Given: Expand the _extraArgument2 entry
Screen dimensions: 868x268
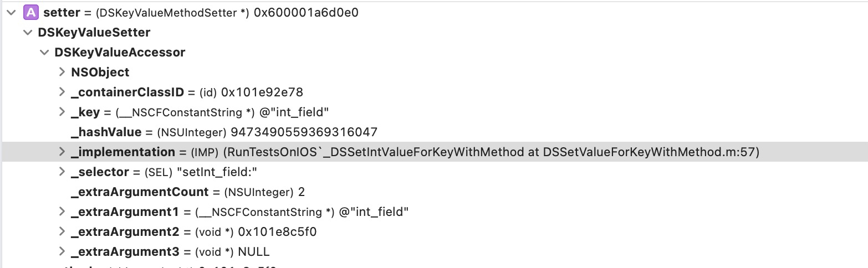Looking at the screenshot, I should [x=62, y=231].
